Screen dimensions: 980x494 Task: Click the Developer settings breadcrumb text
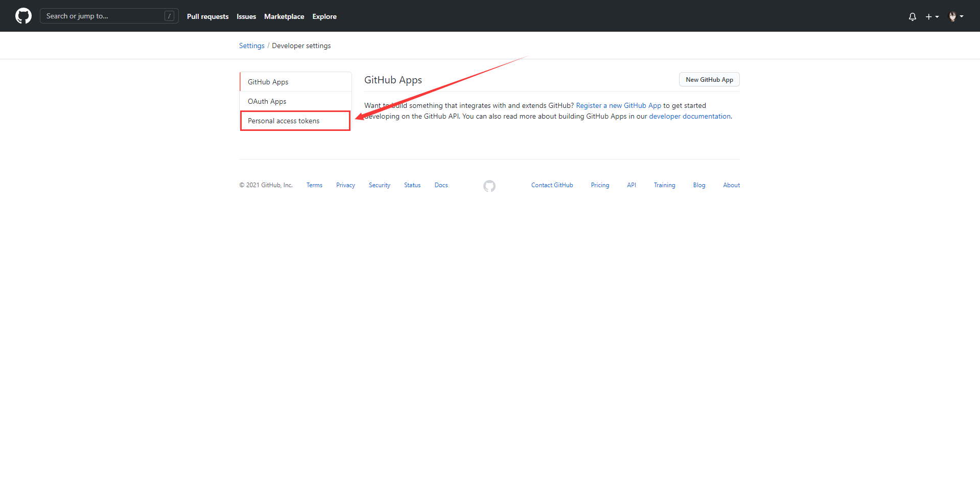[x=301, y=46]
